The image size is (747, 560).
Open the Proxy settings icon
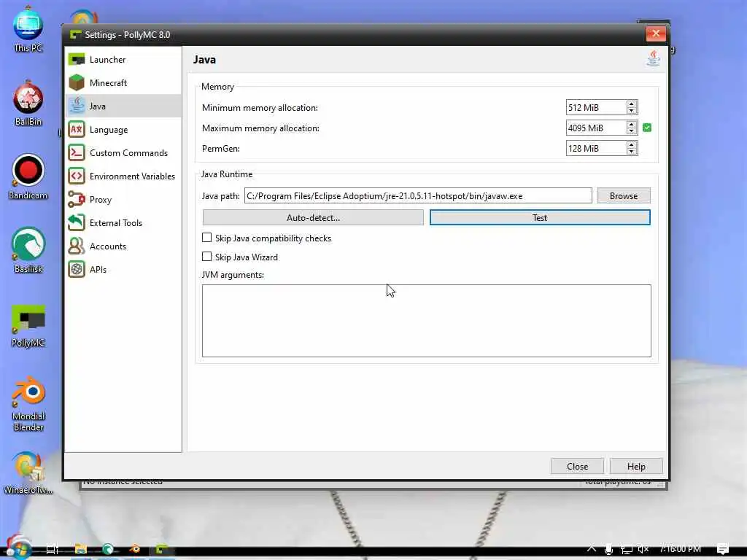coord(76,200)
